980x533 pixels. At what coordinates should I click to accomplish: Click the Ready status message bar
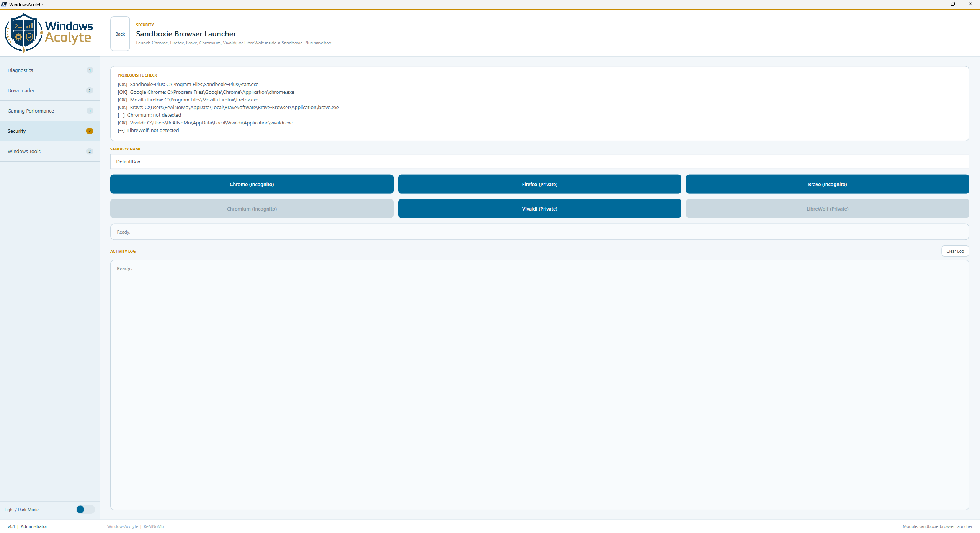tap(540, 232)
